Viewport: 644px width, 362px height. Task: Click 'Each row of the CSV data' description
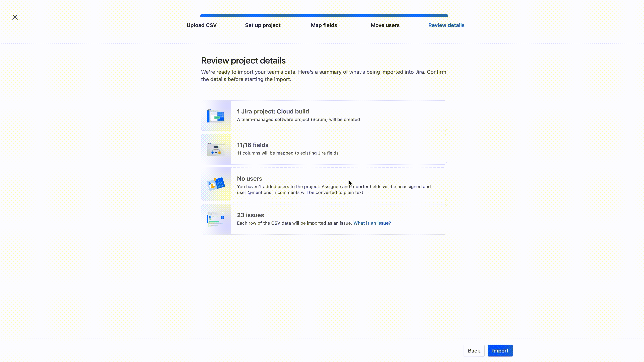pos(294,223)
